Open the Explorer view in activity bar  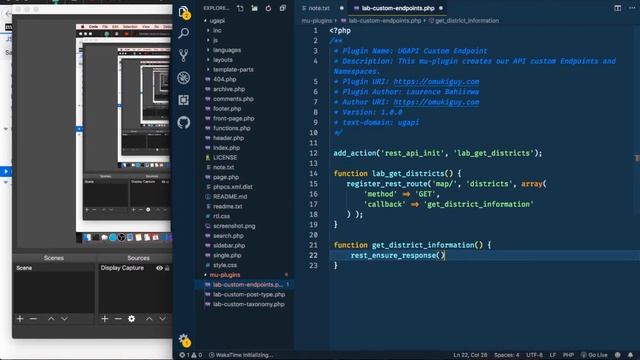tap(184, 12)
